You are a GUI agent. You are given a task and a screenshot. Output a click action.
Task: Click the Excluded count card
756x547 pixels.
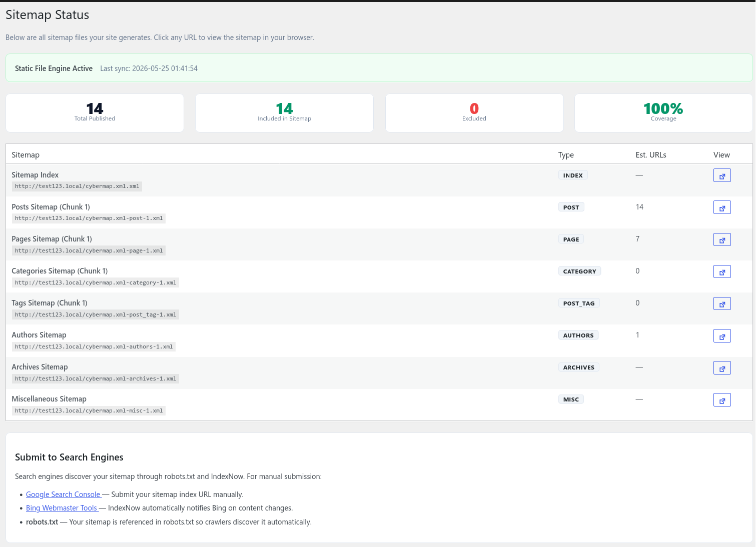pos(474,113)
